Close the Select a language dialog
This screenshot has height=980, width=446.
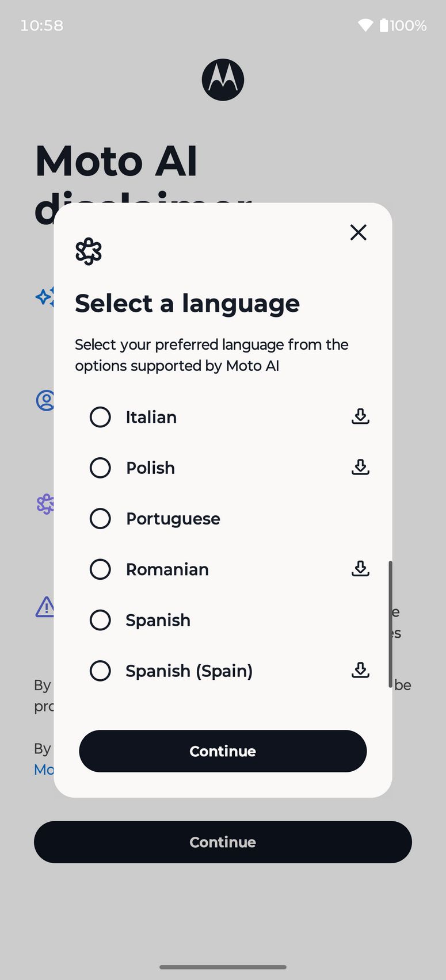358,232
